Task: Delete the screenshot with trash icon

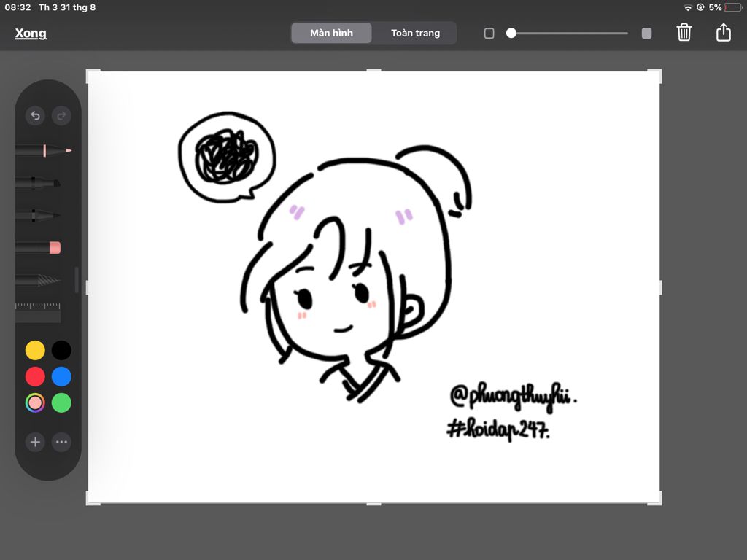Action: pos(684,32)
